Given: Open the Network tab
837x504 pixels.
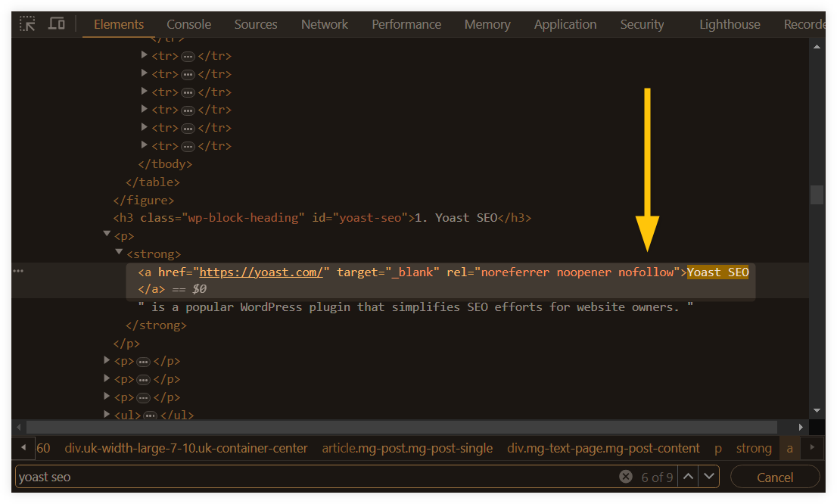Looking at the screenshot, I should (325, 24).
